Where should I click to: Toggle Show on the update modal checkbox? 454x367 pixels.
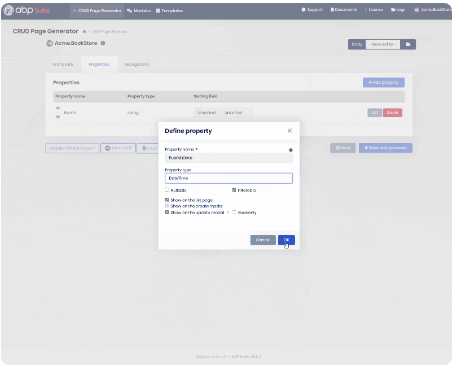(x=167, y=212)
